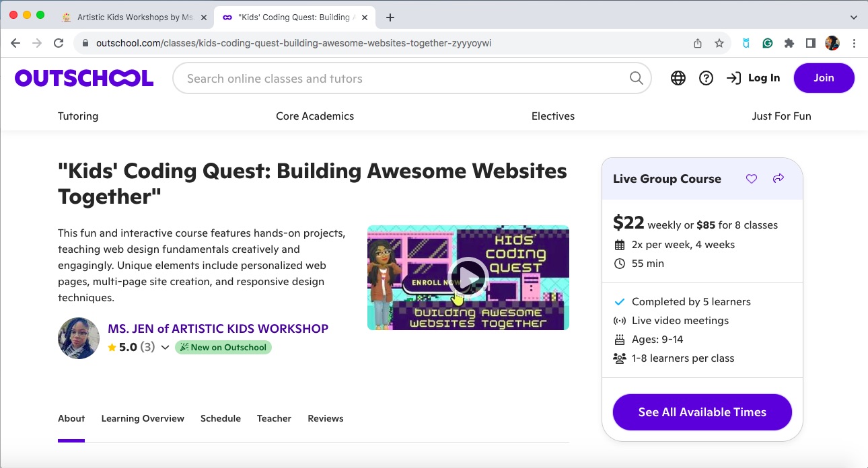Share the course using arrow icon

pyautogui.click(x=779, y=179)
